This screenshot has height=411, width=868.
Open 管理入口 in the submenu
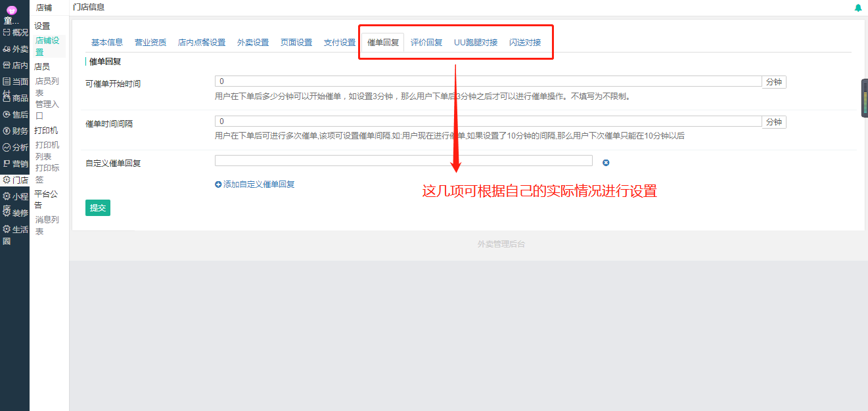pyautogui.click(x=47, y=110)
